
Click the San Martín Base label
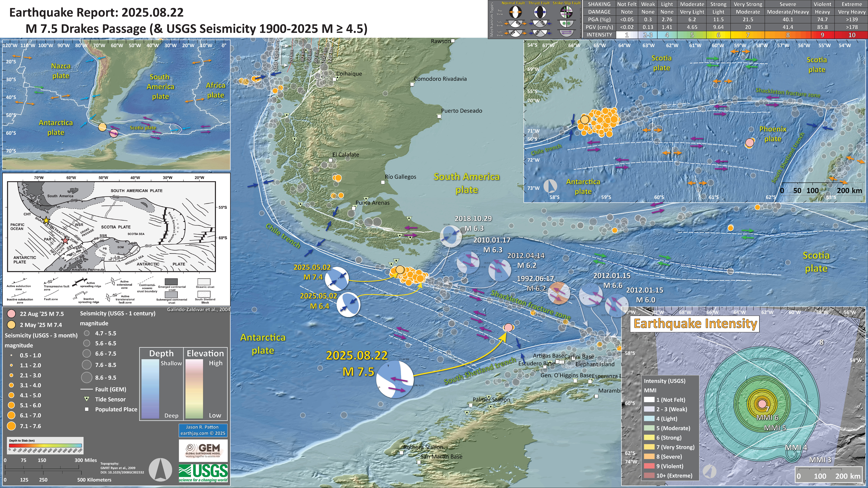pyautogui.click(x=441, y=457)
